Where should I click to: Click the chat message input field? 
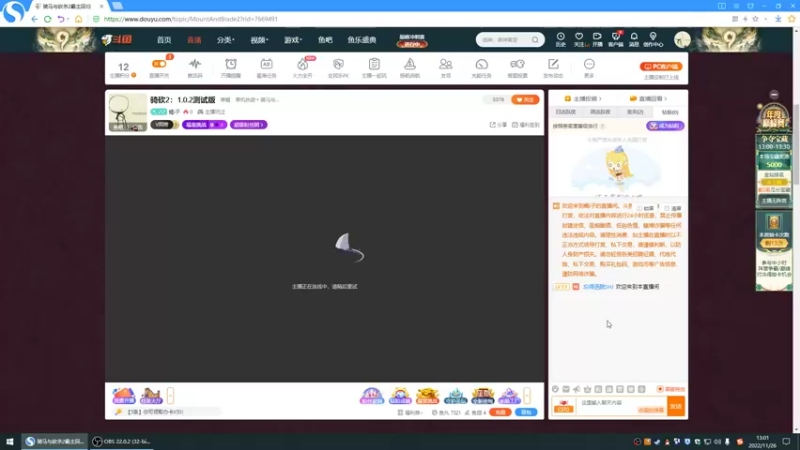coord(621,406)
